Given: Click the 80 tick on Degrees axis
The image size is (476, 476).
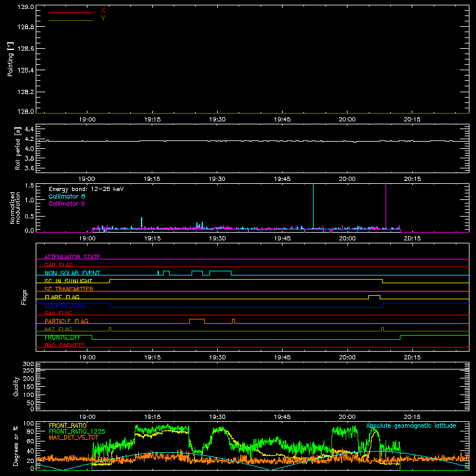Looking at the screenshot, I should 30,431.
